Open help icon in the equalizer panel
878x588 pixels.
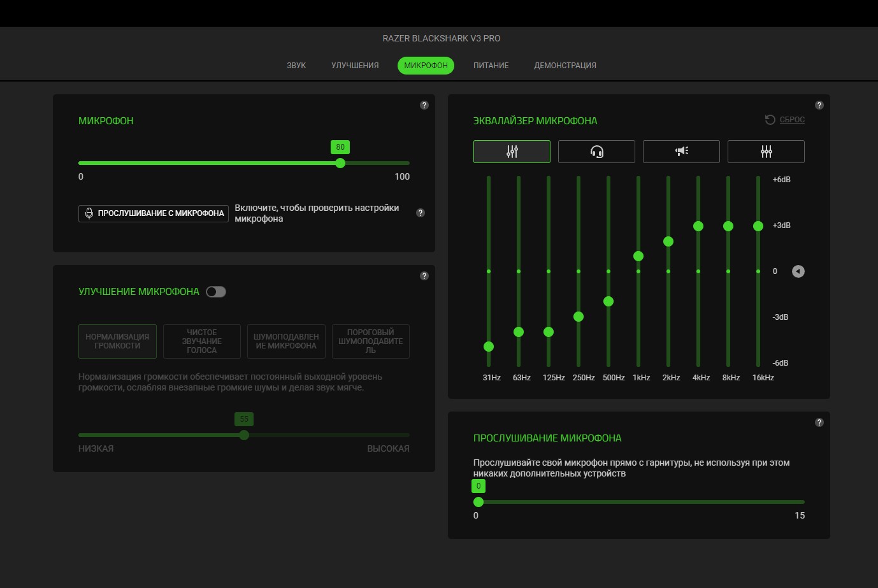[x=819, y=105]
